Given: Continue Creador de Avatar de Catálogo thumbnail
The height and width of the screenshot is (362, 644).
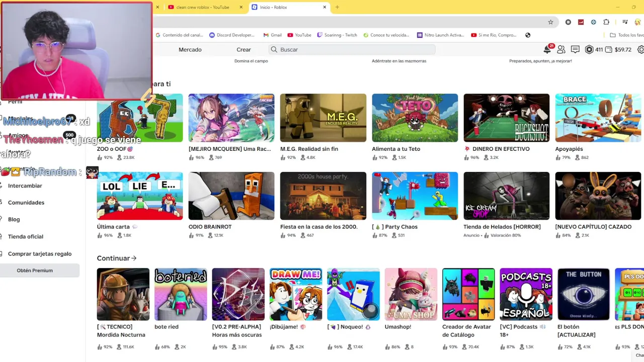Looking at the screenshot, I should click(x=468, y=294).
